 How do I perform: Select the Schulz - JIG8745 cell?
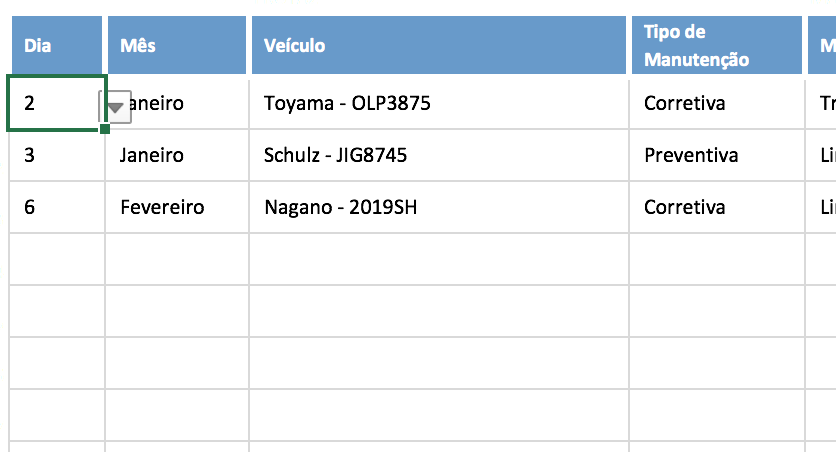pos(438,155)
